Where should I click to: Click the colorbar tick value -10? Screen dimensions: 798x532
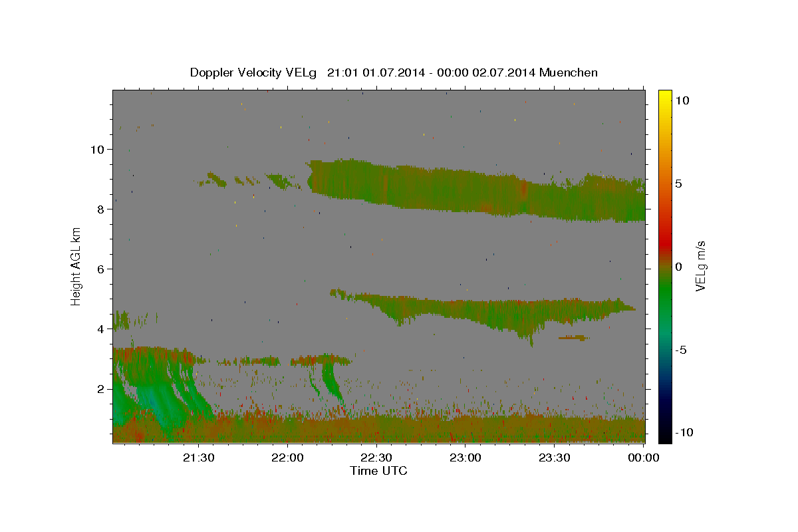pos(684,432)
